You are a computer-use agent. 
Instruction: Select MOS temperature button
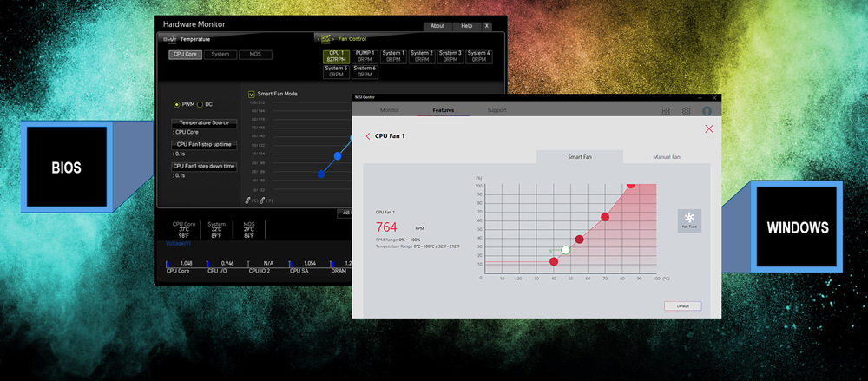point(255,55)
